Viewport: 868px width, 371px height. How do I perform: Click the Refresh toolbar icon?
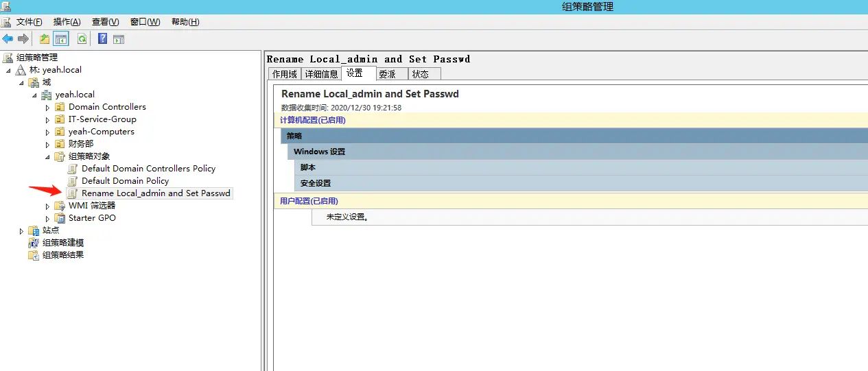(82, 39)
